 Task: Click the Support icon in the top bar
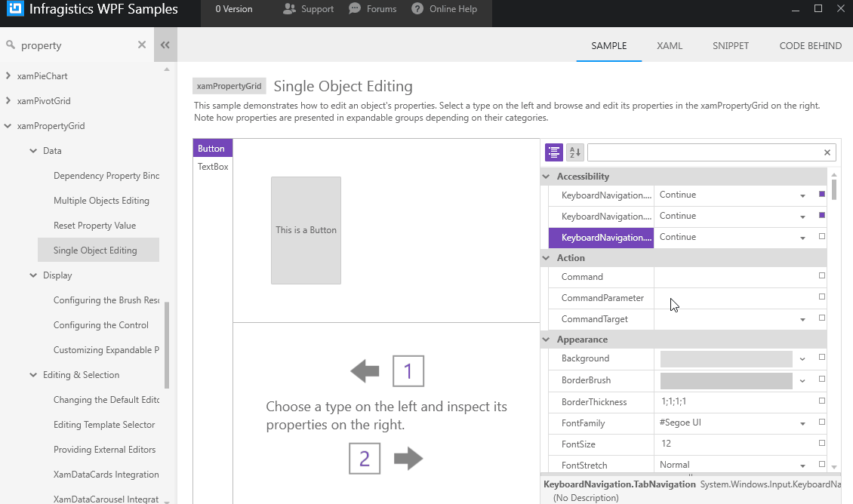pos(290,9)
